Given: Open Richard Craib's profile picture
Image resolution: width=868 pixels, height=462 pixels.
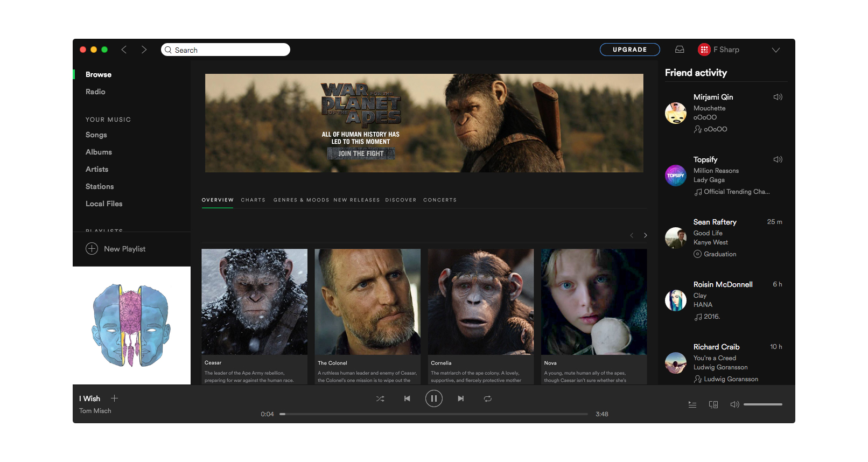Looking at the screenshot, I should pyautogui.click(x=676, y=363).
